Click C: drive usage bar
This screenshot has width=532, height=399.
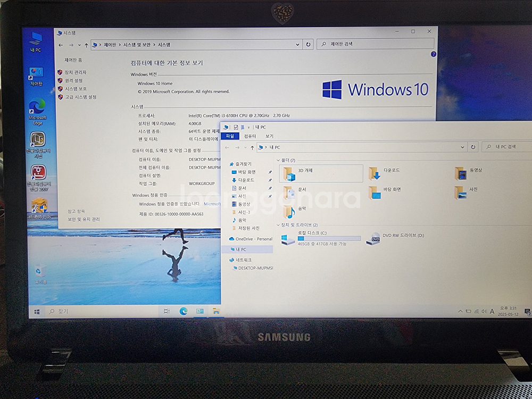click(x=329, y=238)
